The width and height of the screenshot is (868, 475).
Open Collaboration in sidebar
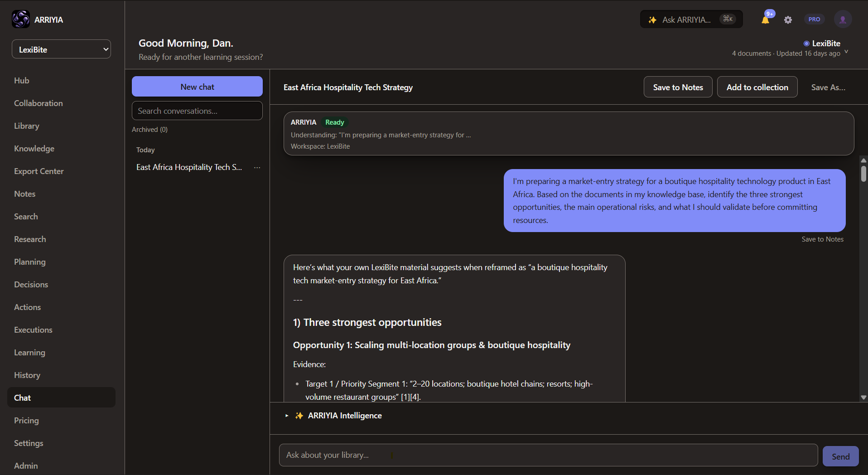(39, 103)
